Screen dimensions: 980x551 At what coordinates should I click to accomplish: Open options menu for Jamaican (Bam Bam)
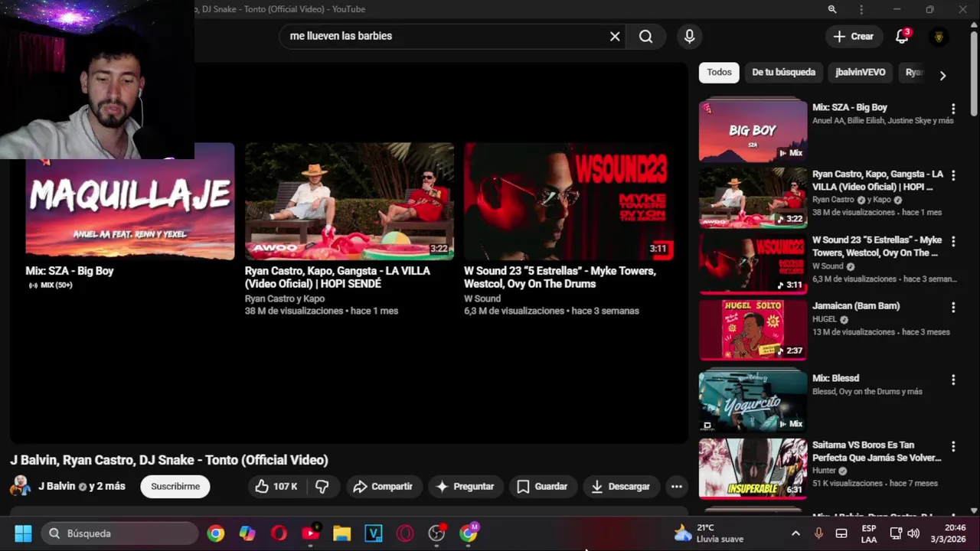tap(953, 307)
